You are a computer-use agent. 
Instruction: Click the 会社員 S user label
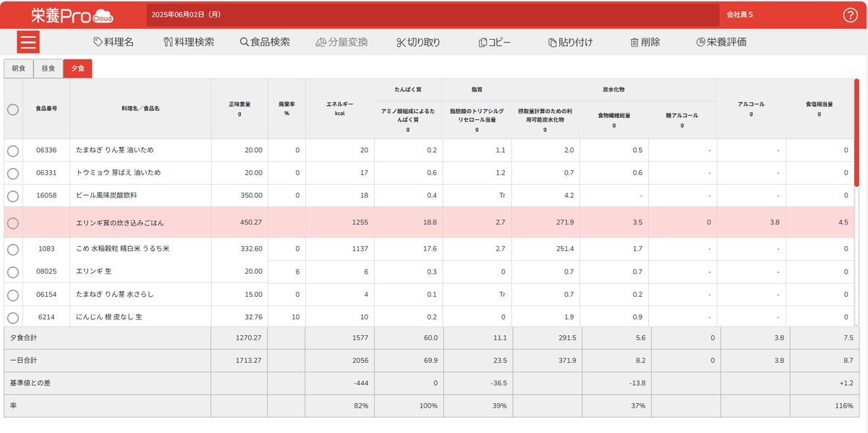pyautogui.click(x=739, y=14)
